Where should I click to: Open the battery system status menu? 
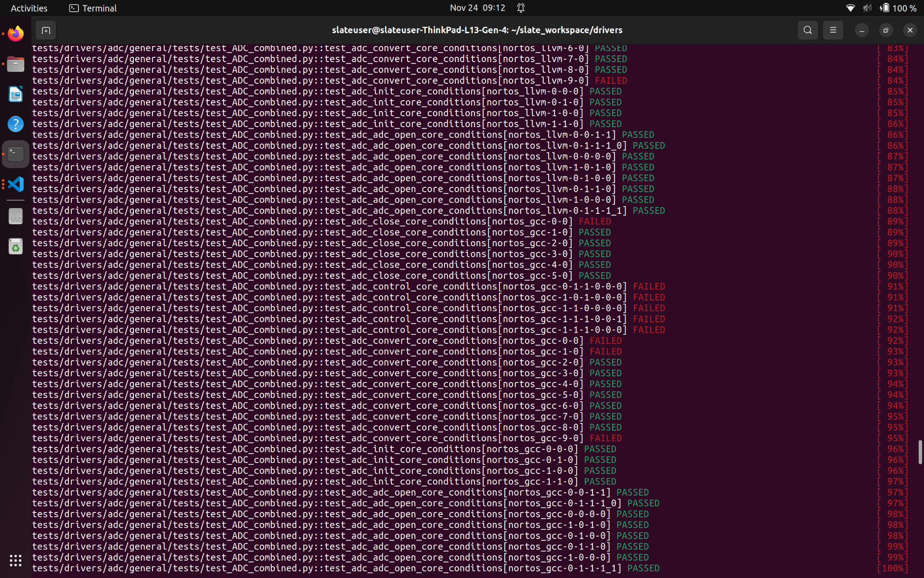(885, 8)
